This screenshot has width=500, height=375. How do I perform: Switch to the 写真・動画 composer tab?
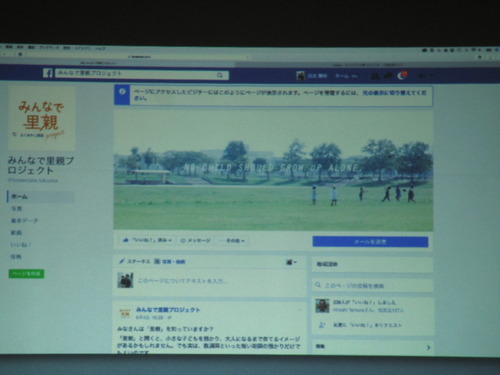click(170, 262)
